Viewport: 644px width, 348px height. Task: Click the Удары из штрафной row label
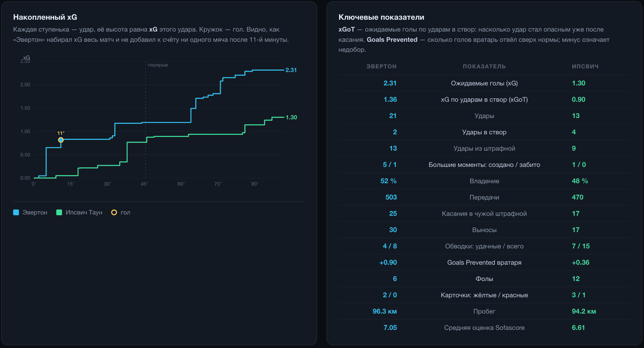484,149
